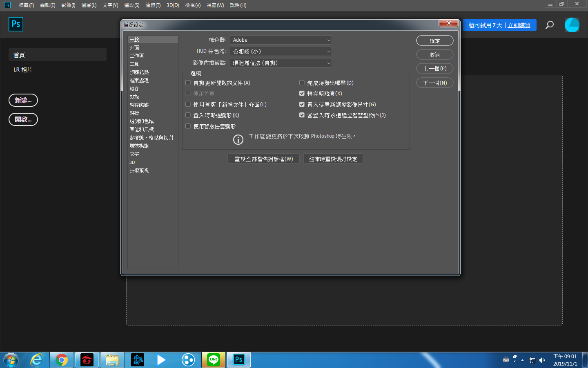The image size is (588, 368).
Task: Open the 選取(S) menu
Action: click(132, 5)
